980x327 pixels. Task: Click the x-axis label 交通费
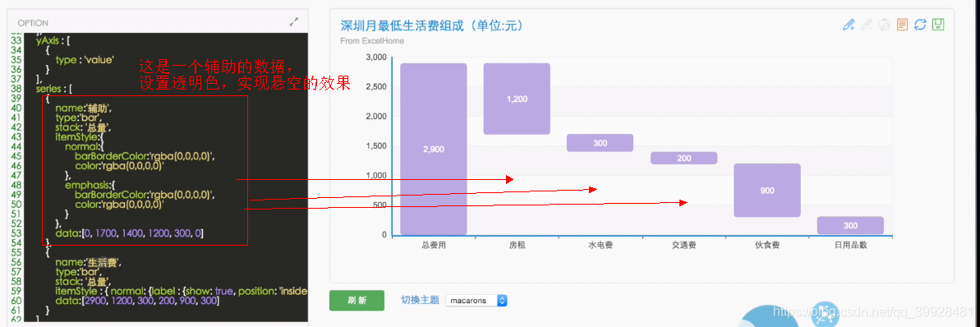pos(683,245)
